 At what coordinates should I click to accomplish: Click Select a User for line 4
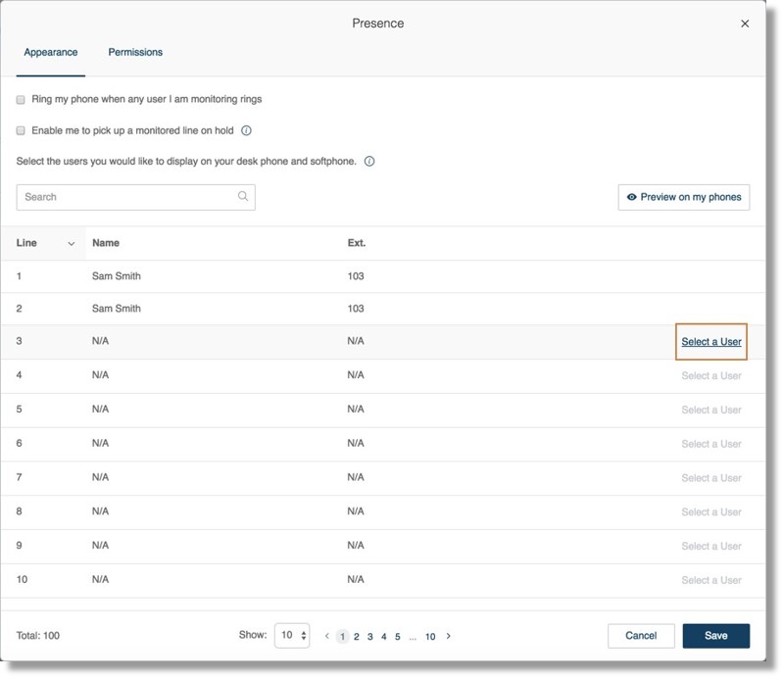[x=711, y=376]
